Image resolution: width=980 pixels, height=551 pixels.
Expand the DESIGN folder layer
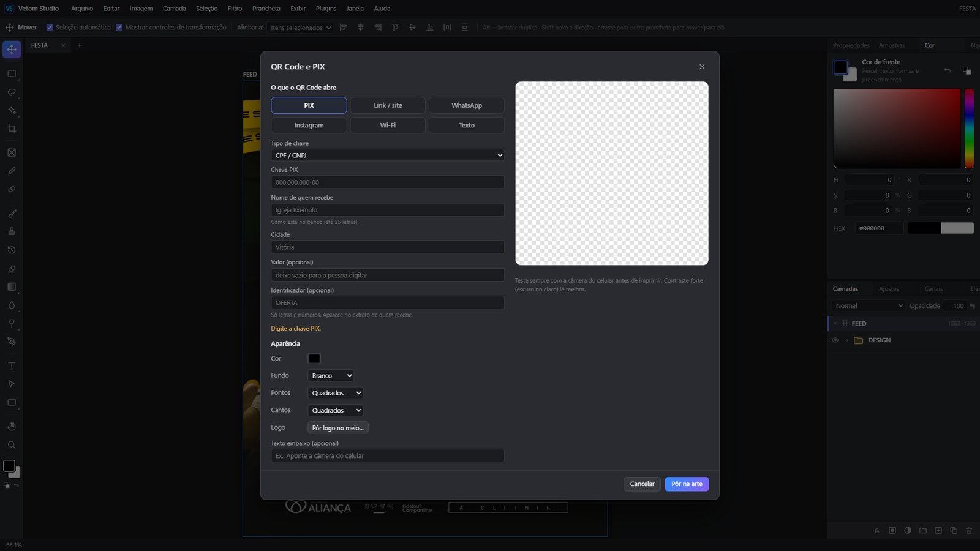[x=847, y=340]
